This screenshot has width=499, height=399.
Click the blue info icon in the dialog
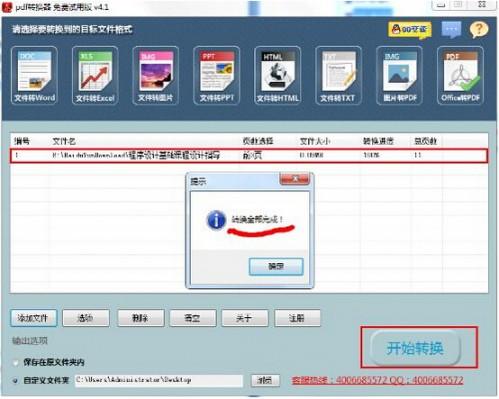(x=216, y=220)
